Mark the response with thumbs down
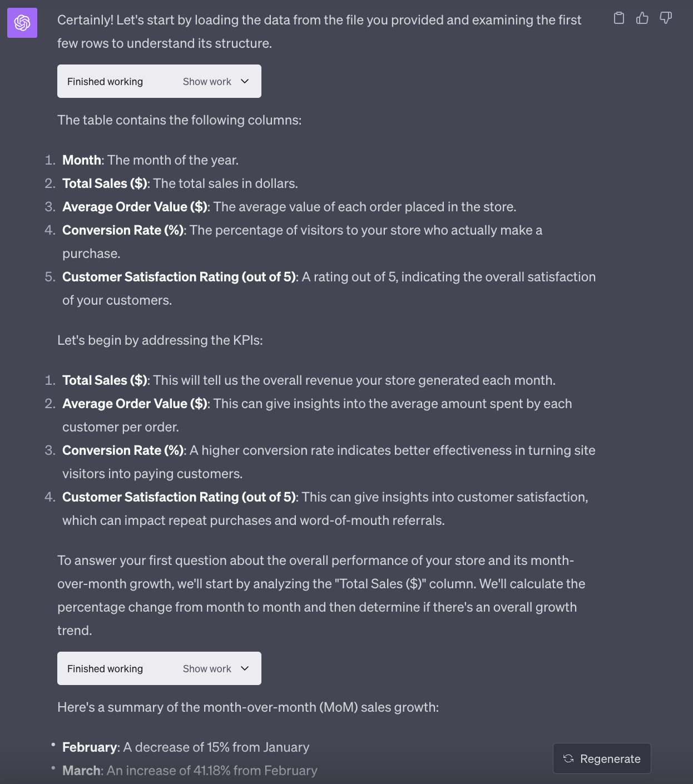693x784 pixels. (666, 18)
